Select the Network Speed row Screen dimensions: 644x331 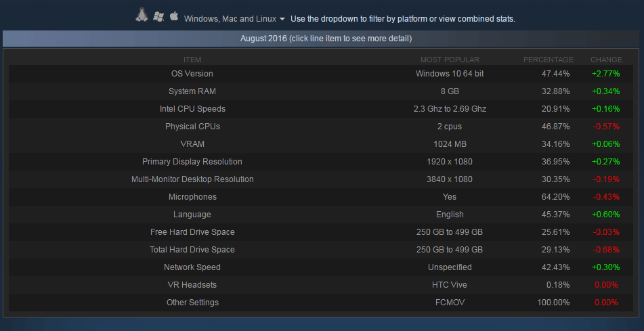click(321, 267)
